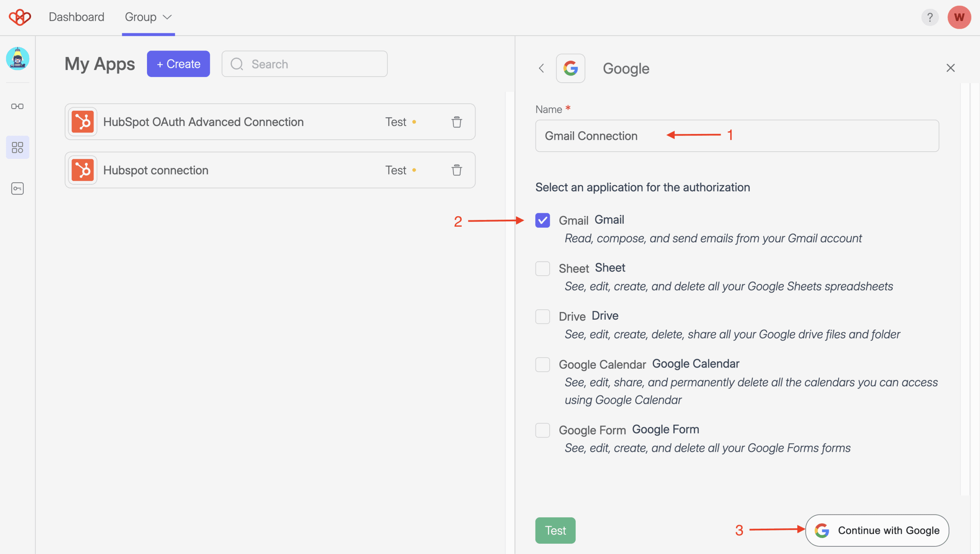The height and width of the screenshot is (554, 980).
Task: Open the help question mark icon
Action: click(929, 17)
